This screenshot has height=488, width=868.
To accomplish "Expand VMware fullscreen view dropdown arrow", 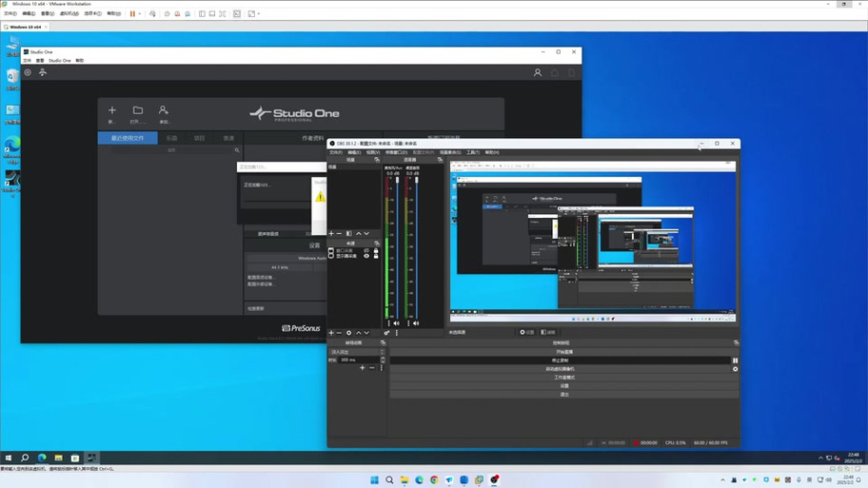I will click(259, 14).
